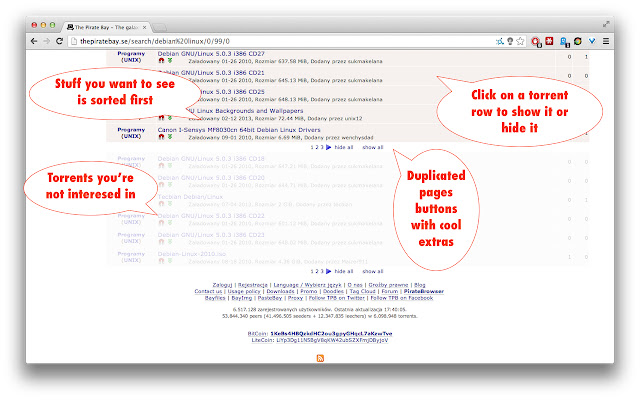Viewport: 640px width, 400px height.
Task: Click the browser forward arrow
Action: tap(47, 41)
